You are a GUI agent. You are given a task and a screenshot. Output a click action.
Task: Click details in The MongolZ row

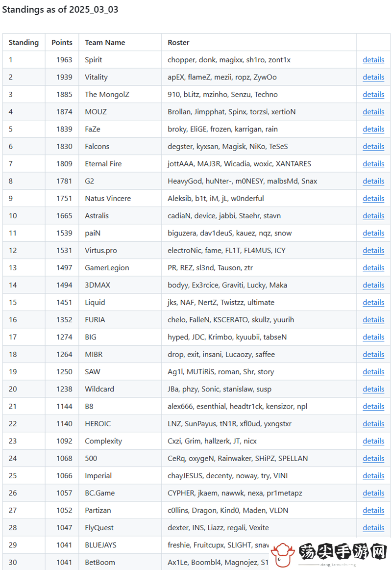[x=373, y=95]
